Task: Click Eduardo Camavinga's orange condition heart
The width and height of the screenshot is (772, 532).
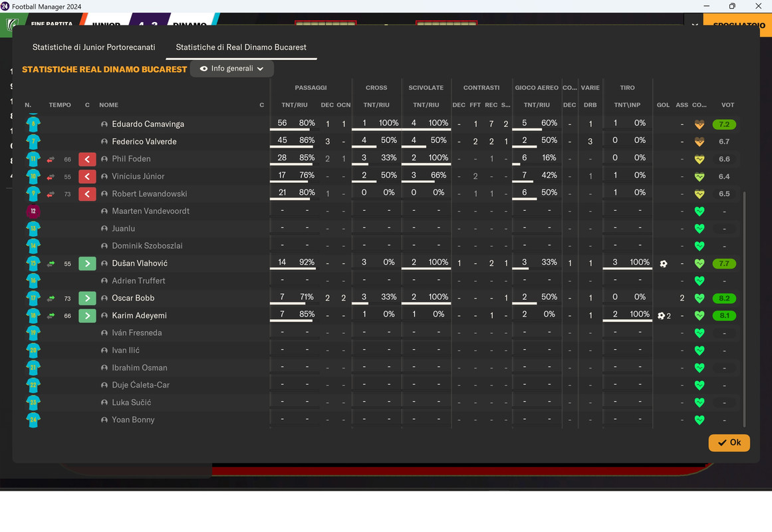Action: (x=699, y=124)
